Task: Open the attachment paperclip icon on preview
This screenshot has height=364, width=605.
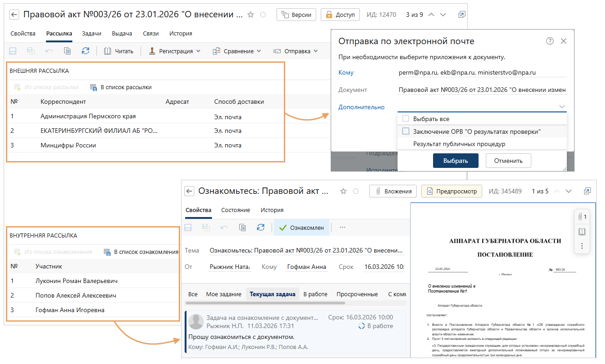Action: click(582, 217)
